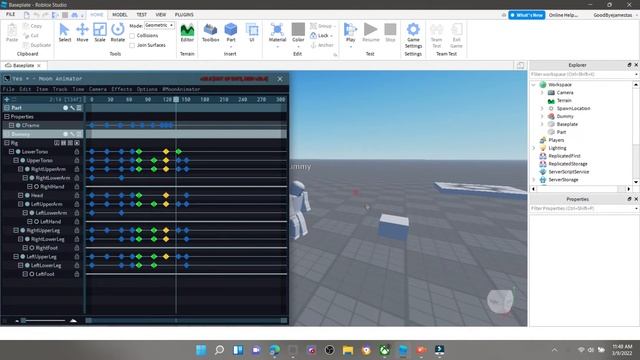Open Moon Animator Effects menu
The width and height of the screenshot is (640, 360).
click(122, 89)
